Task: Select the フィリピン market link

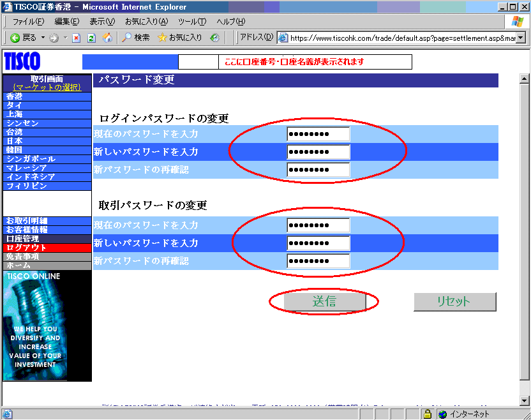Action: tap(47, 186)
